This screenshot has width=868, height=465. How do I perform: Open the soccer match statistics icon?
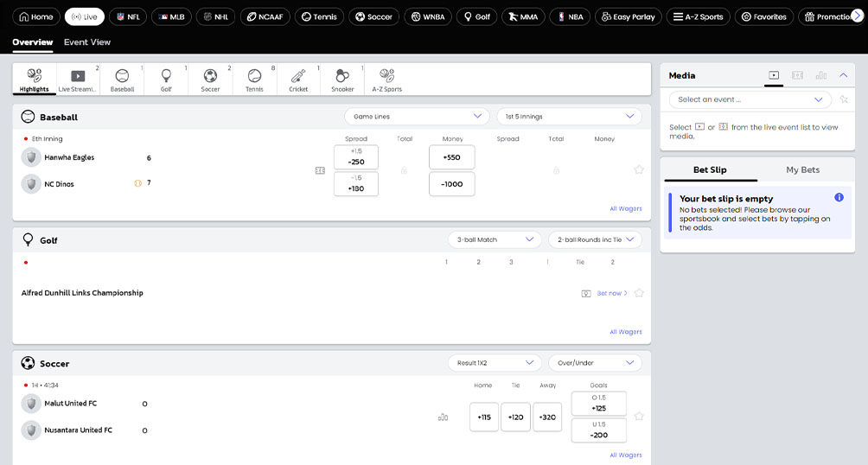click(x=443, y=417)
